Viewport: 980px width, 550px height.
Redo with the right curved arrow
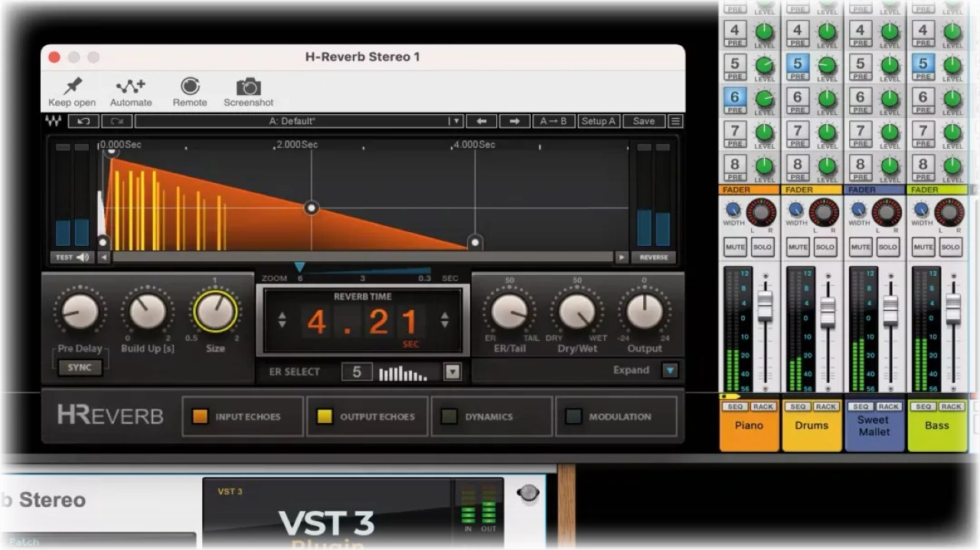coord(116,121)
